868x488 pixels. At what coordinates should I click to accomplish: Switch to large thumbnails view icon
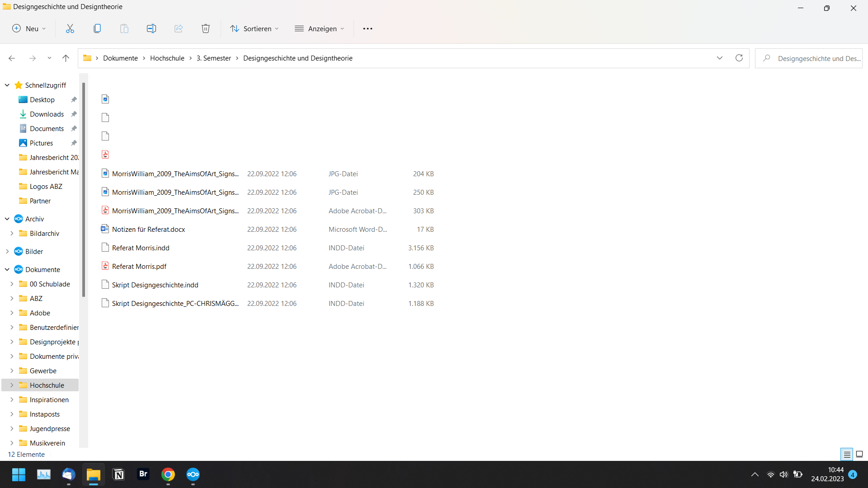tap(859, 454)
